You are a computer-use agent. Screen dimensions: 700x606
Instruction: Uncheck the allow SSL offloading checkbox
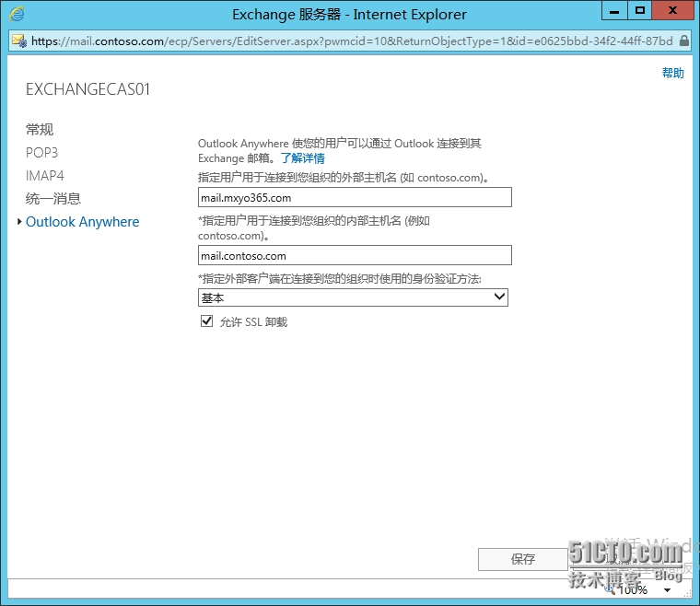click(x=206, y=321)
